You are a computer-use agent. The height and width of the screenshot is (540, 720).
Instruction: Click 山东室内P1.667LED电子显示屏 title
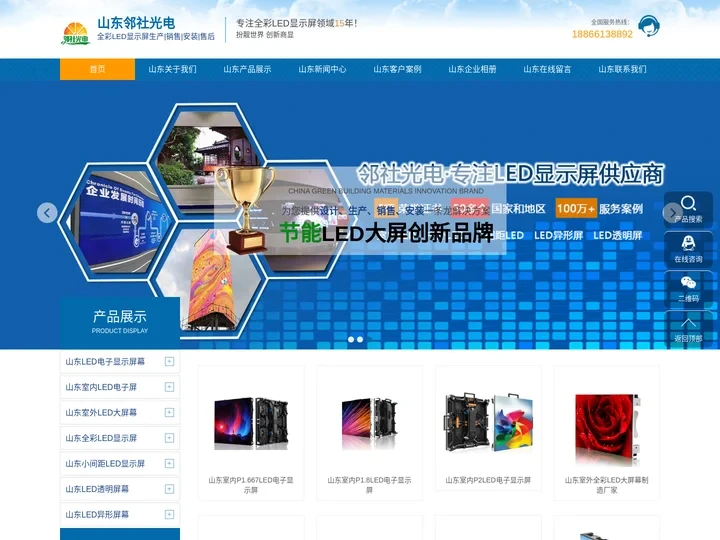click(251, 485)
